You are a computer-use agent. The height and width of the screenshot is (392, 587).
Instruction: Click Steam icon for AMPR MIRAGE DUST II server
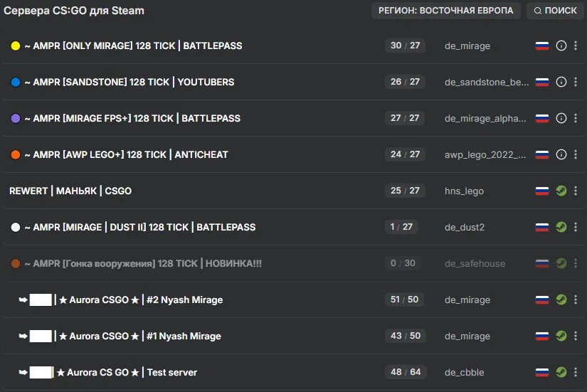coord(561,227)
